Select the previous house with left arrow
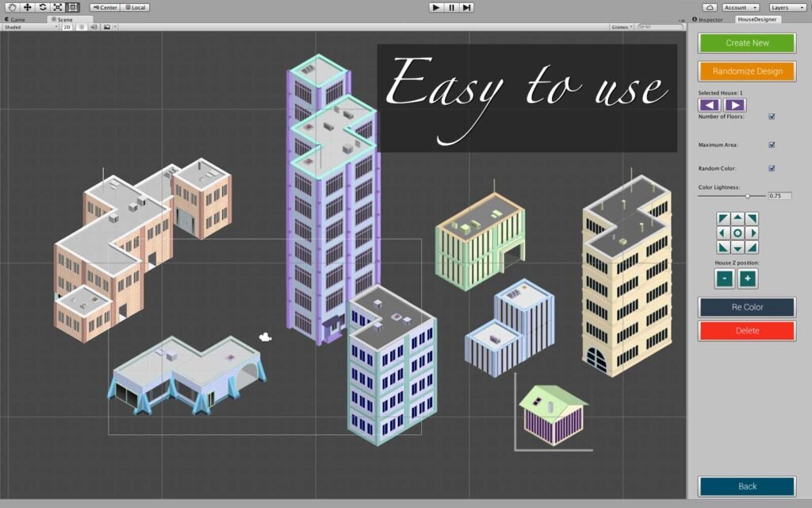Screen dimensions: 812x508 click(710, 105)
